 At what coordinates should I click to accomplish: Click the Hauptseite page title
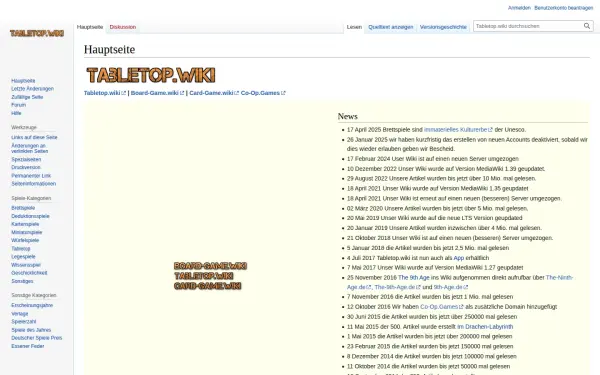(109, 49)
